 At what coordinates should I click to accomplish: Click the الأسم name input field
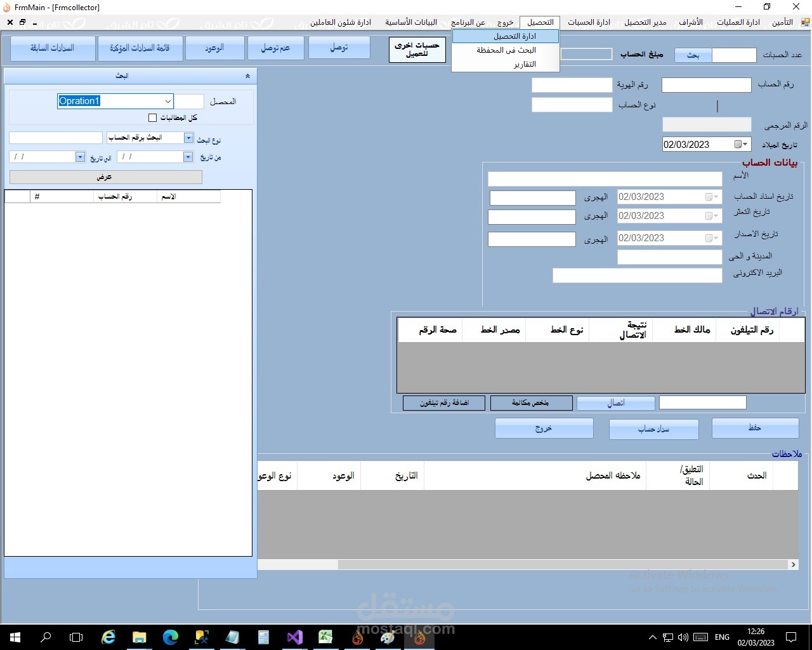(605, 179)
